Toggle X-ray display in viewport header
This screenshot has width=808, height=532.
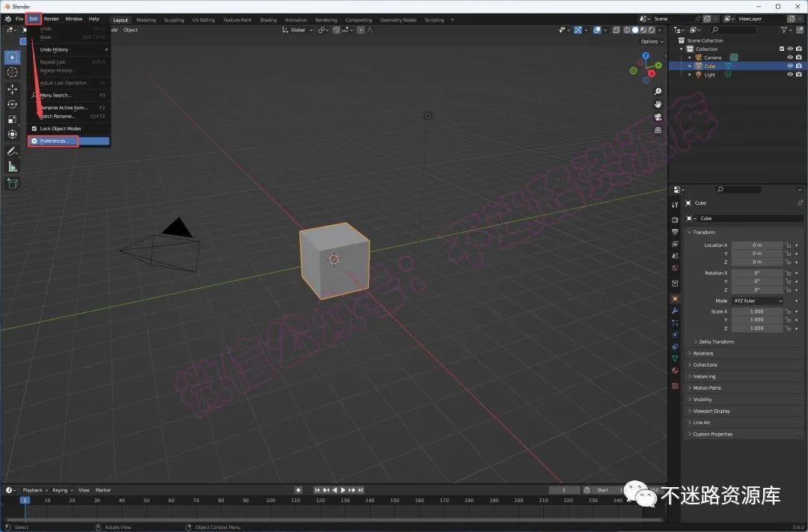616,30
